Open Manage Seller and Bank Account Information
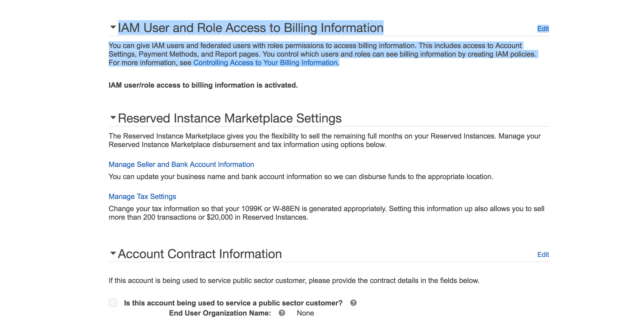This screenshot has width=644, height=322. click(181, 165)
